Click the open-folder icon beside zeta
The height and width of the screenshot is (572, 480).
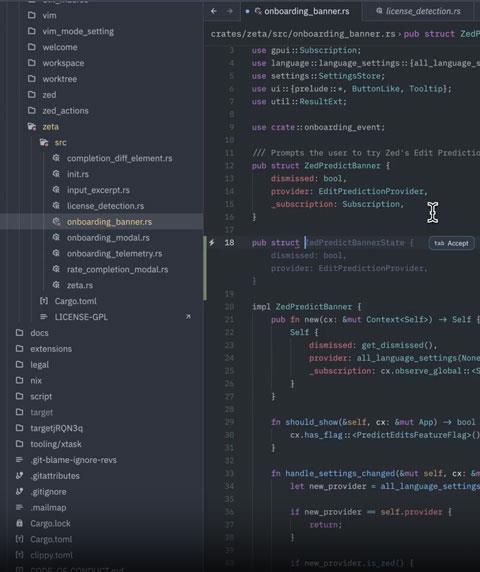point(32,127)
